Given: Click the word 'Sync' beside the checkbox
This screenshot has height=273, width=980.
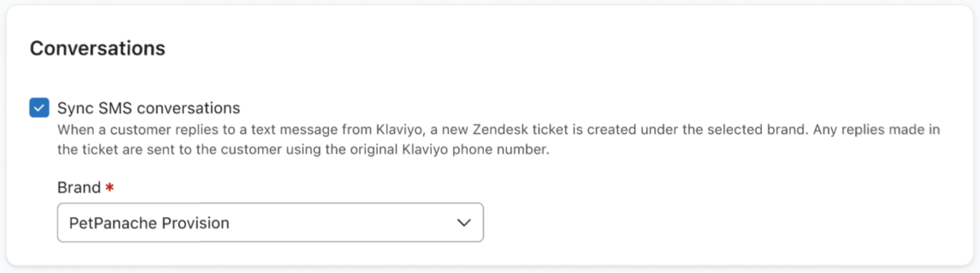Looking at the screenshot, I should tap(75, 108).
